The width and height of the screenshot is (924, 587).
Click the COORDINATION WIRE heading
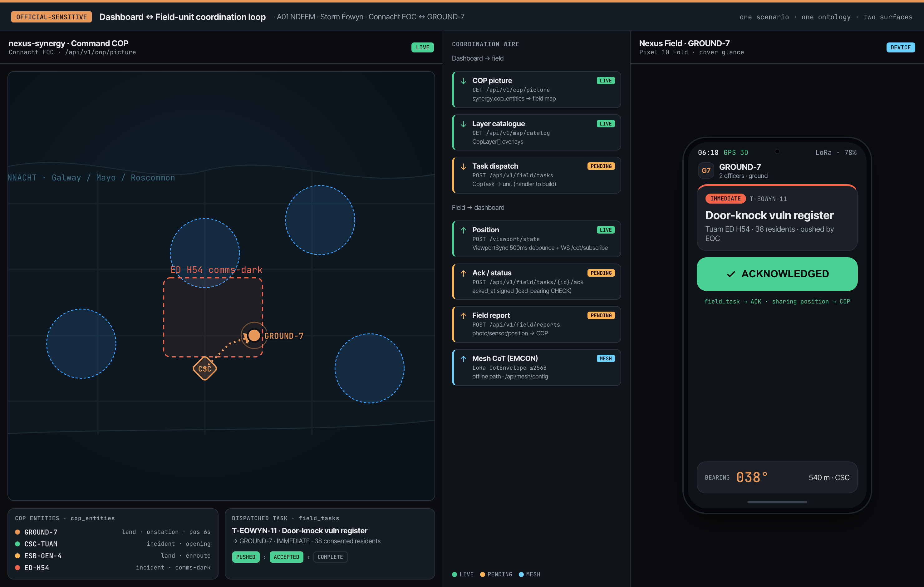(x=485, y=45)
